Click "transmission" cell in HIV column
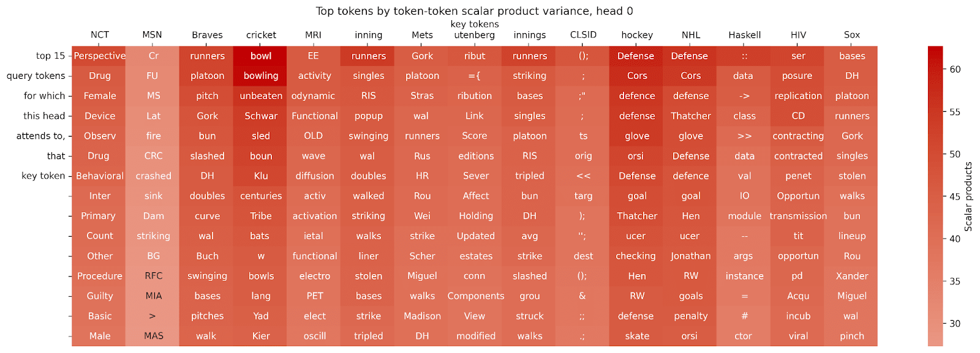This screenshot has height=353, width=980. (x=798, y=216)
